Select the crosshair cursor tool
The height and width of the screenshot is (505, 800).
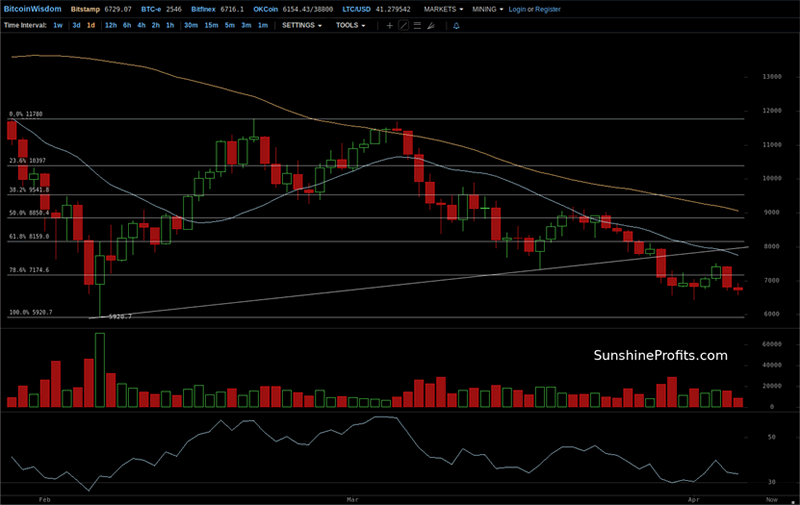click(x=389, y=24)
